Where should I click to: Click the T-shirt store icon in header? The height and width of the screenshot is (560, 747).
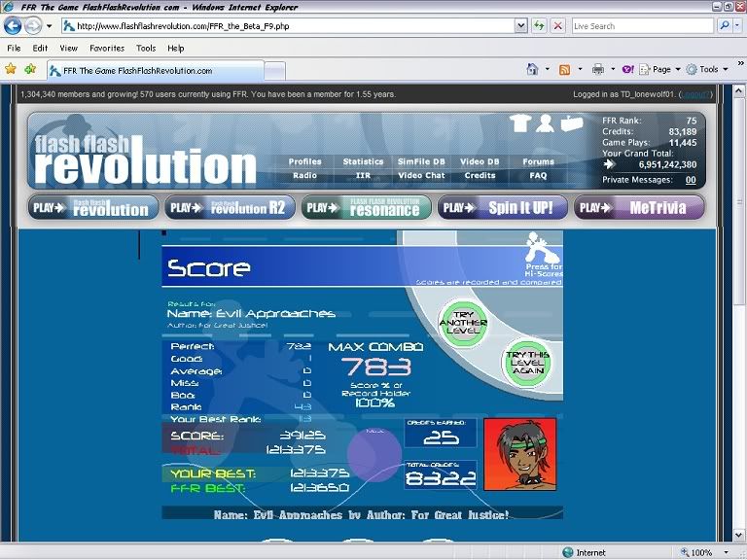tap(519, 122)
